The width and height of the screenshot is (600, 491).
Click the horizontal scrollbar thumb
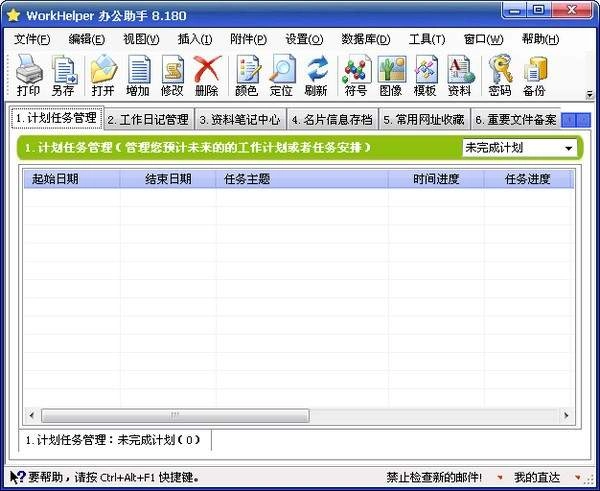coord(175,415)
